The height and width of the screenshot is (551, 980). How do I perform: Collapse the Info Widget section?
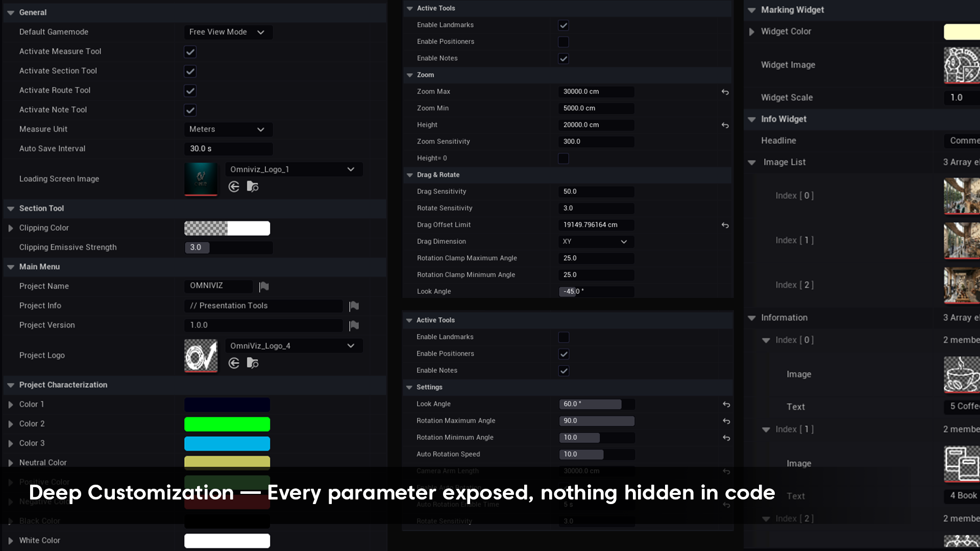point(752,119)
